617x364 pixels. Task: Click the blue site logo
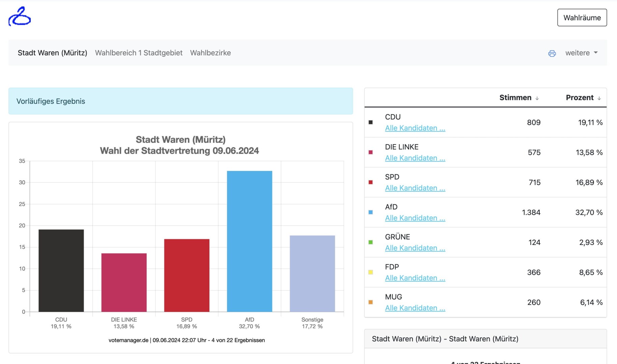coord(20,17)
